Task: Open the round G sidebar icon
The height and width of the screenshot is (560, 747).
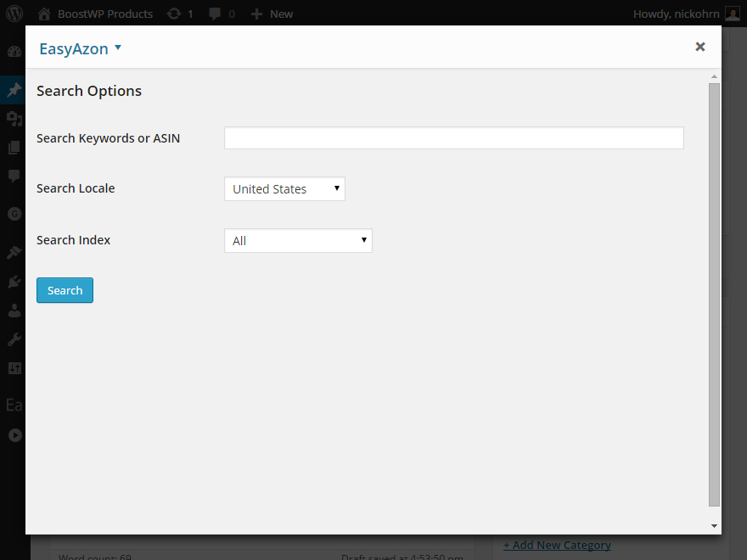Action: [x=14, y=215]
